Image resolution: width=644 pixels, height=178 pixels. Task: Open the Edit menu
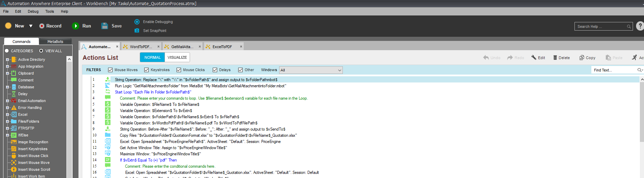coord(18,11)
